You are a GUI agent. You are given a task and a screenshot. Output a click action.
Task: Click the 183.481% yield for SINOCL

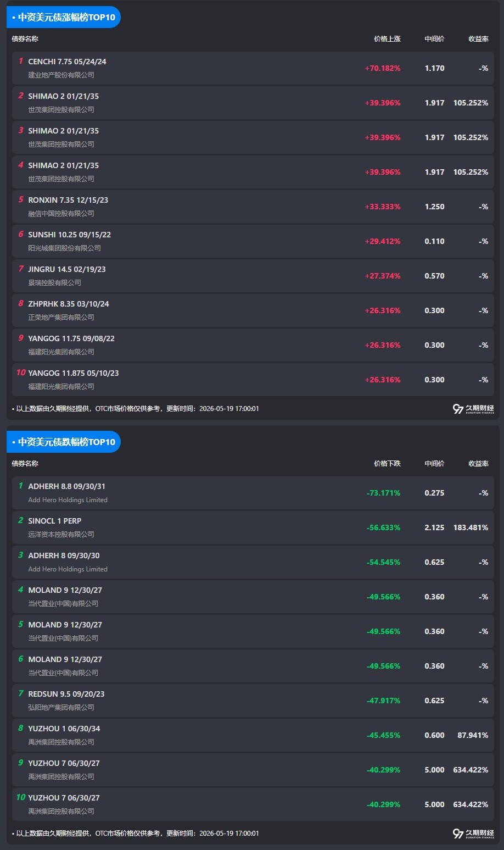point(471,528)
